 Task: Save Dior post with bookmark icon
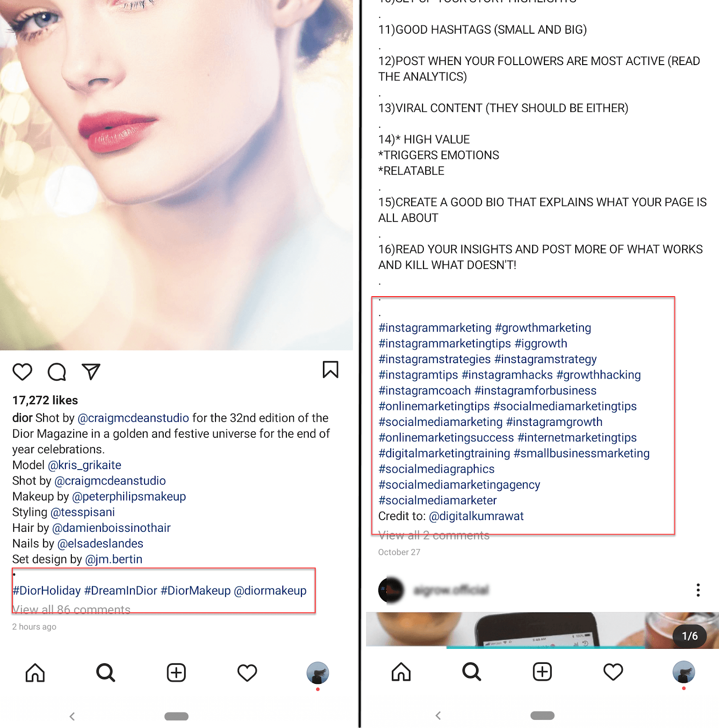pyautogui.click(x=331, y=369)
